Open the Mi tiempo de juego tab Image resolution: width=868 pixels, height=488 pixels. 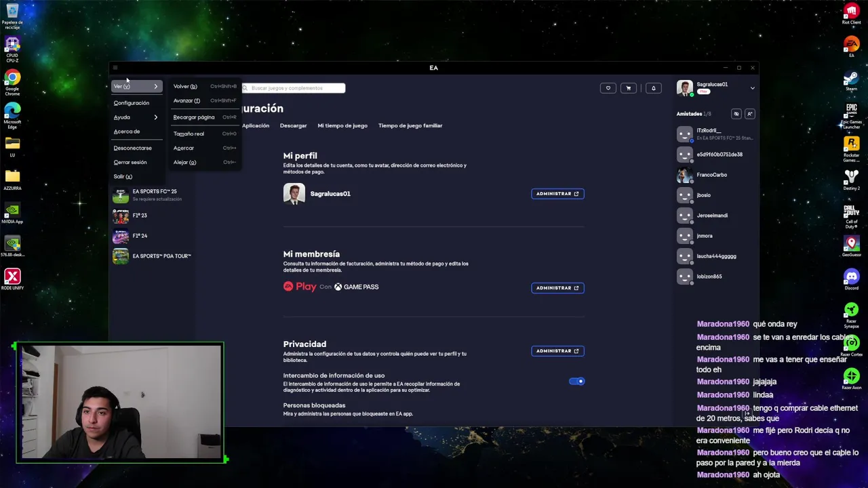click(x=342, y=125)
